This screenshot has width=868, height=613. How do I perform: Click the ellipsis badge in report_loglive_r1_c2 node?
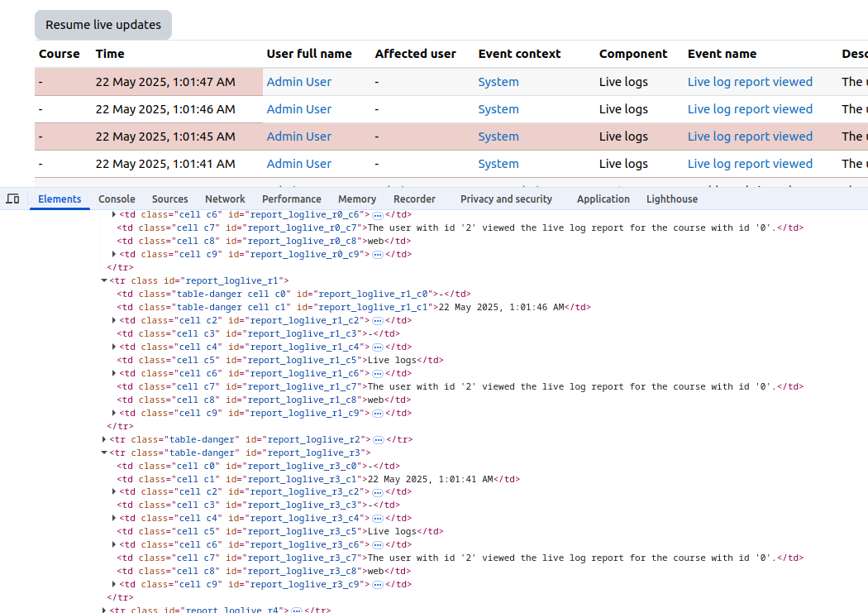pos(378,321)
